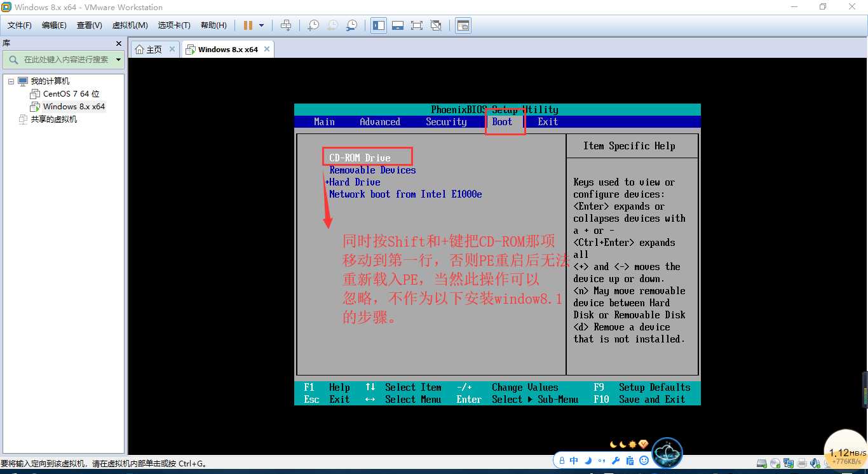
Task: Click the IME lock icon
Action: click(561, 461)
